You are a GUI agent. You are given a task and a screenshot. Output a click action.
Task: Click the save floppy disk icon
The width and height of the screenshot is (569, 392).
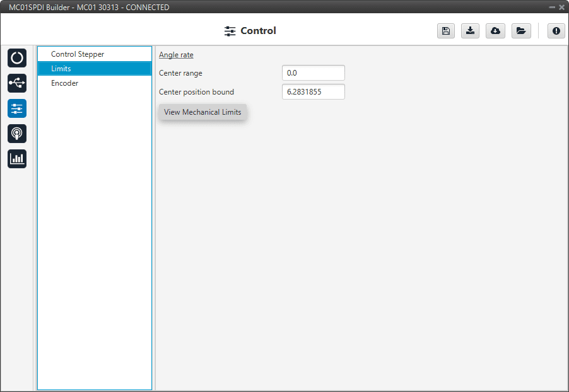[x=446, y=31]
